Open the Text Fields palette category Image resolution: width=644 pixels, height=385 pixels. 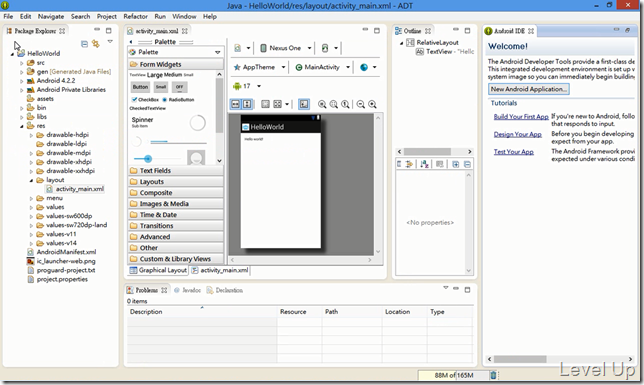coord(176,171)
